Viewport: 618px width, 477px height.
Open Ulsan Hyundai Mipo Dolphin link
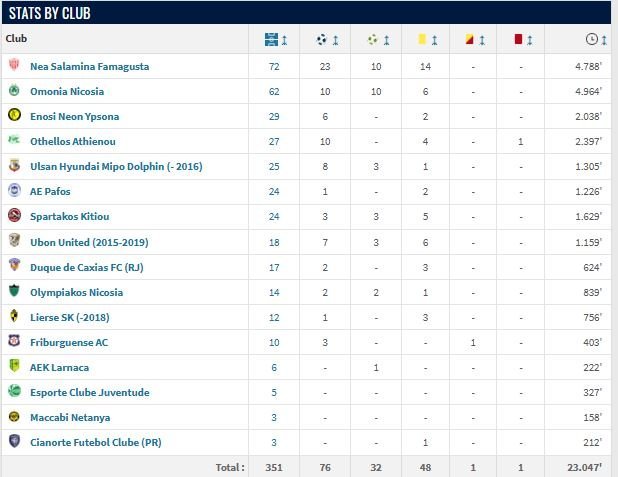click(x=116, y=166)
